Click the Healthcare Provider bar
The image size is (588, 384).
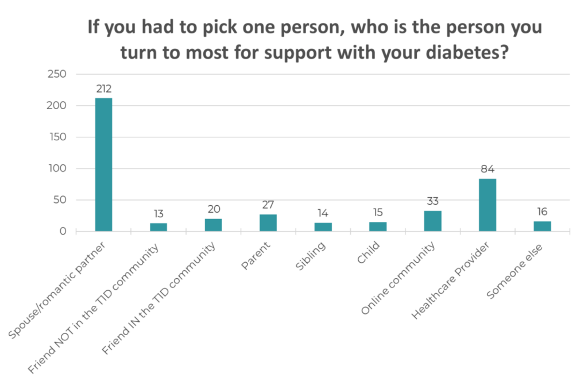tap(487, 205)
